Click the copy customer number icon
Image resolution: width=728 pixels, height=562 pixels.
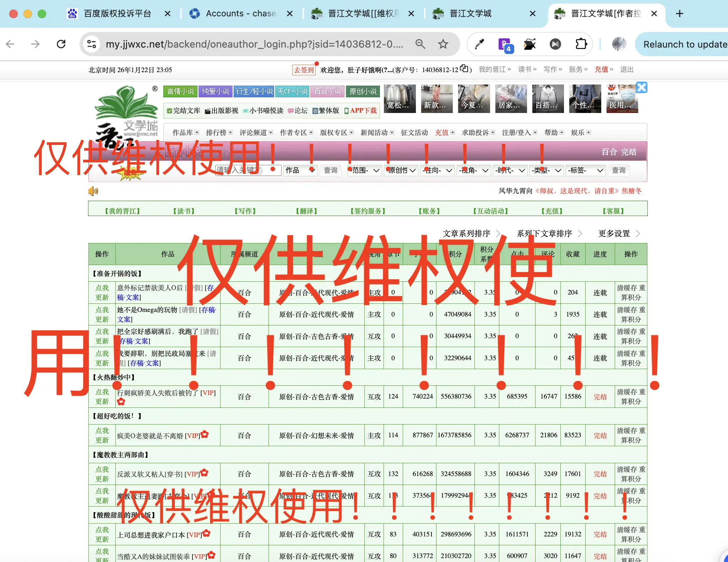pos(464,68)
